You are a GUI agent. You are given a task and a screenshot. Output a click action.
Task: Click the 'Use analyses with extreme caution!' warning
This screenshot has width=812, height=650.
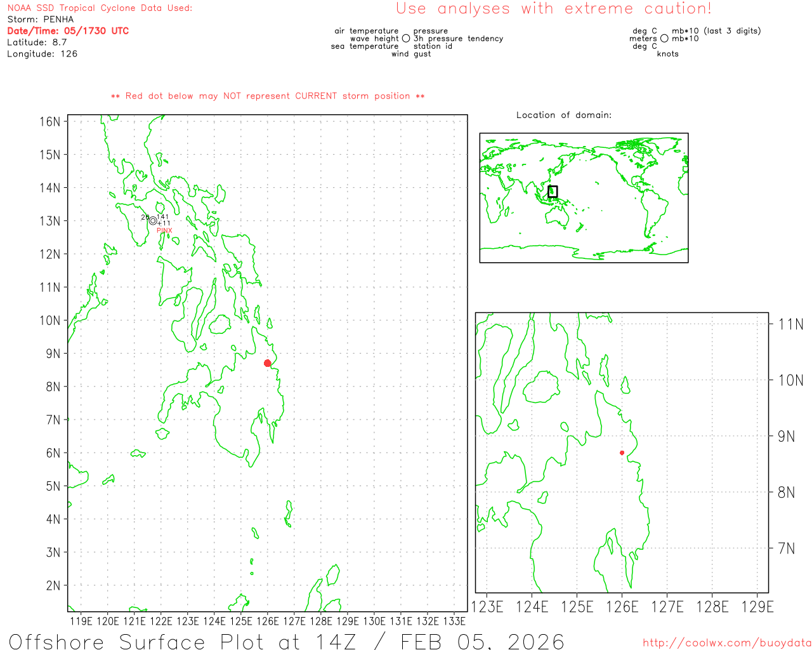pos(553,9)
